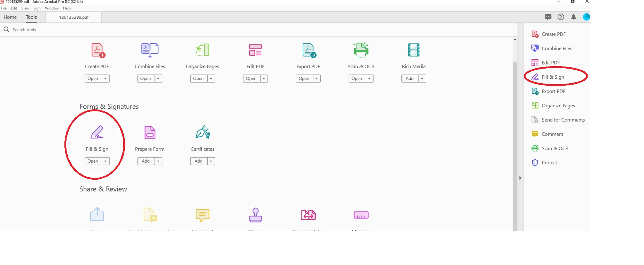The height and width of the screenshot is (265, 644).
Task: Click the Rich Media film icon
Action: coord(414,50)
